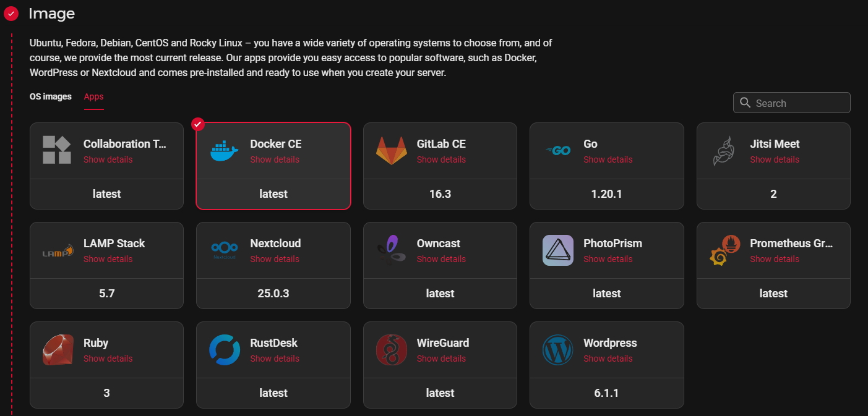Switch to the OS images tab
Screen dimensions: 868x416
pyautogui.click(x=51, y=97)
